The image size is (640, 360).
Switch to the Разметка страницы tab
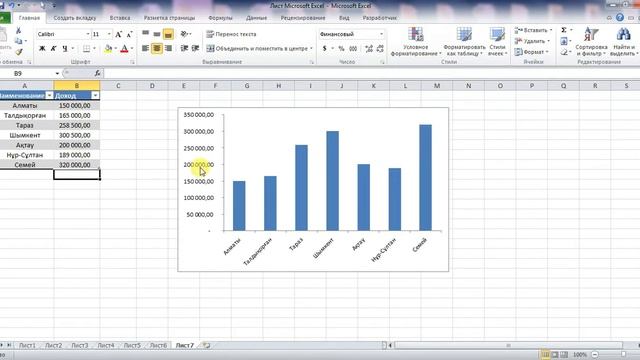pyautogui.click(x=169, y=18)
